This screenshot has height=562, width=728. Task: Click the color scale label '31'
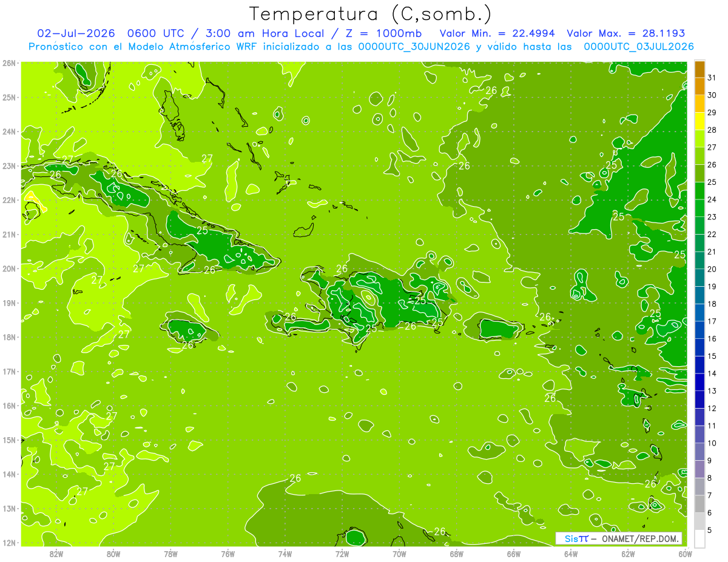coord(712,78)
